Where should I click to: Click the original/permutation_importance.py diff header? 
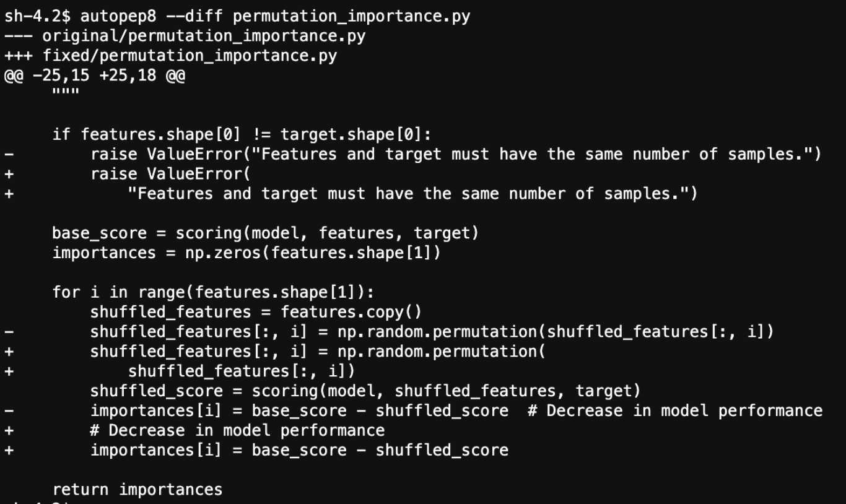pyautogui.click(x=203, y=36)
